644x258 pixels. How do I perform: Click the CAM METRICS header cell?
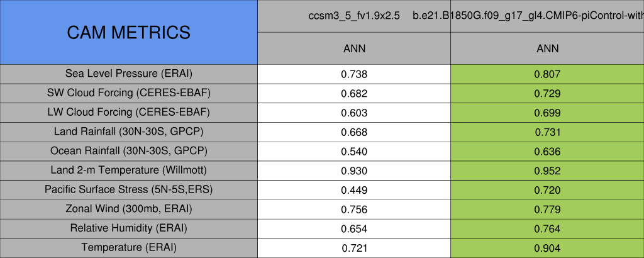point(128,32)
